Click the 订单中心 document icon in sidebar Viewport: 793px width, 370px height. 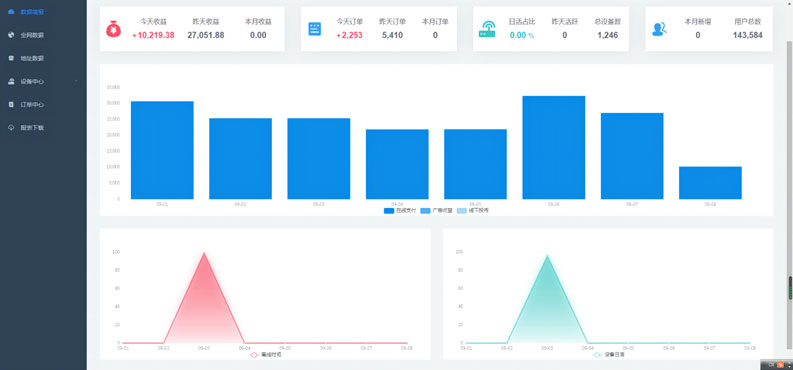[x=11, y=105]
